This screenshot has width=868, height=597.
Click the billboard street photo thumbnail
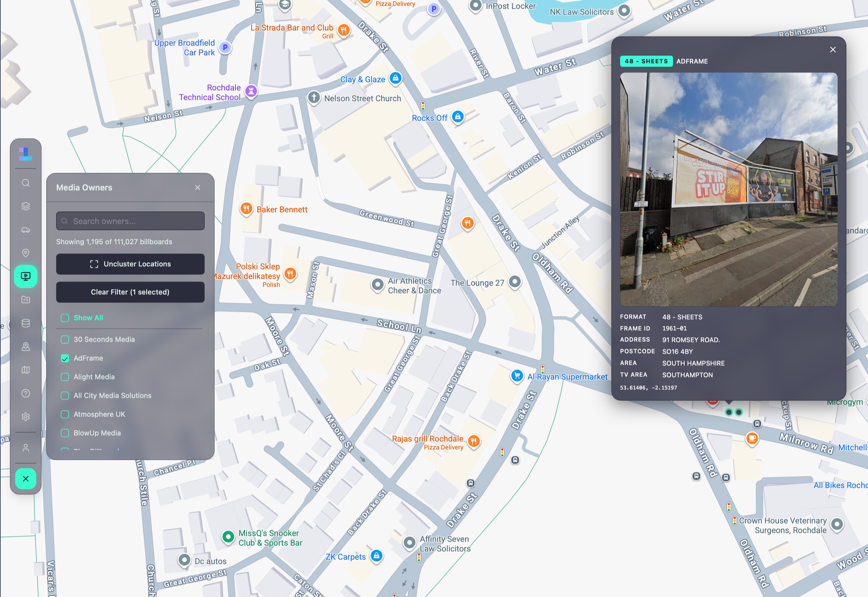728,189
